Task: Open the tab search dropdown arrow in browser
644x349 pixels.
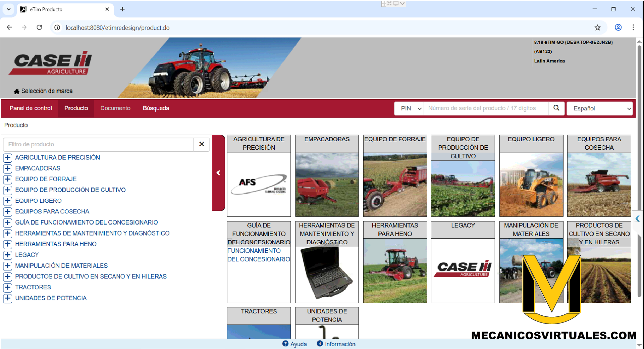Action: pyautogui.click(x=9, y=9)
